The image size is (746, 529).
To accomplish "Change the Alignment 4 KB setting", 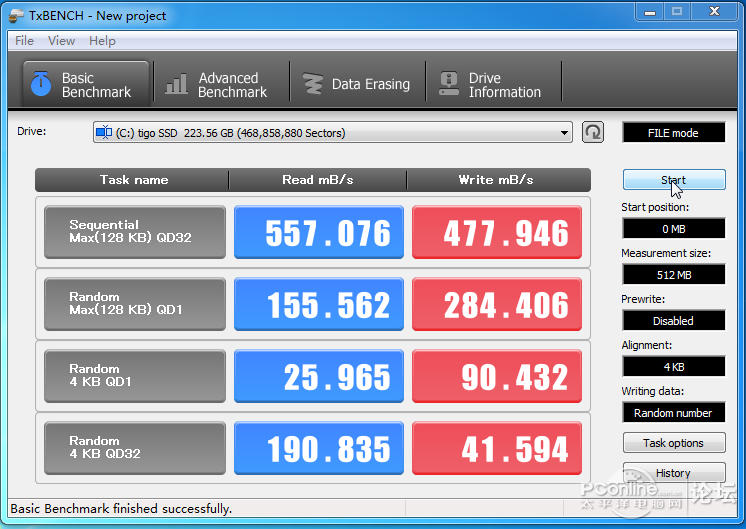I will click(x=674, y=367).
